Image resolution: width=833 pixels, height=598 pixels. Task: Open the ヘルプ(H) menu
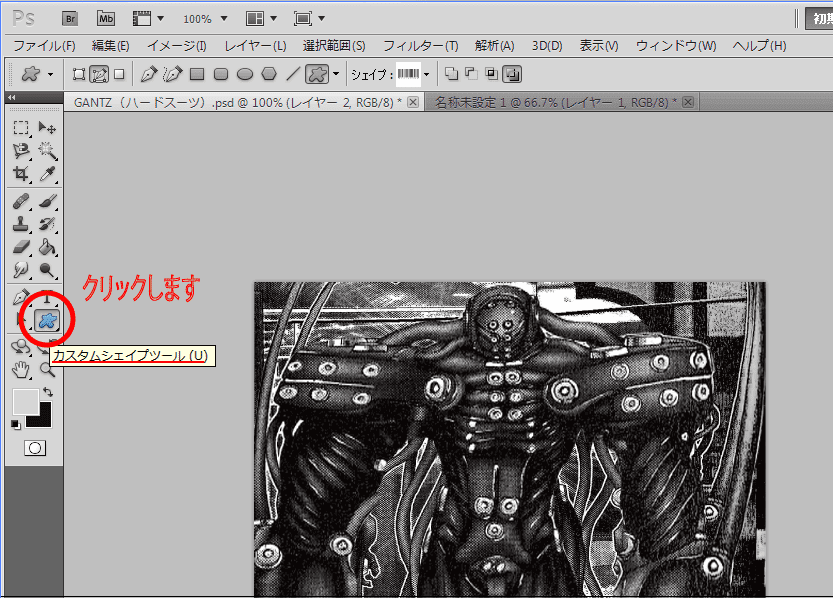(x=759, y=46)
